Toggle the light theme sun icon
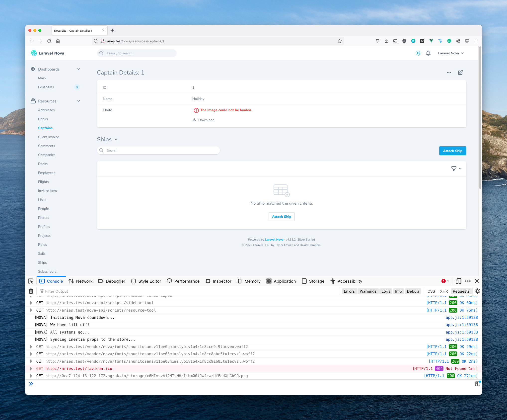Screen dimensions: 507x420 [x=418, y=53]
